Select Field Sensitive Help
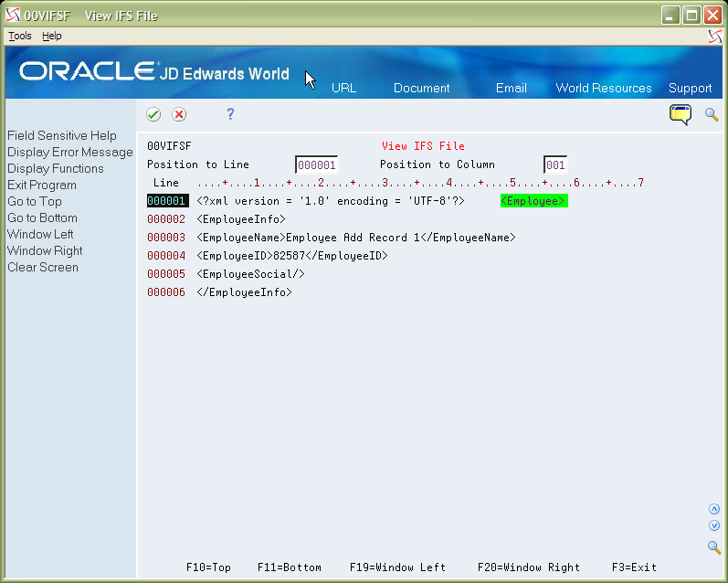This screenshot has height=583, width=728. (62, 135)
